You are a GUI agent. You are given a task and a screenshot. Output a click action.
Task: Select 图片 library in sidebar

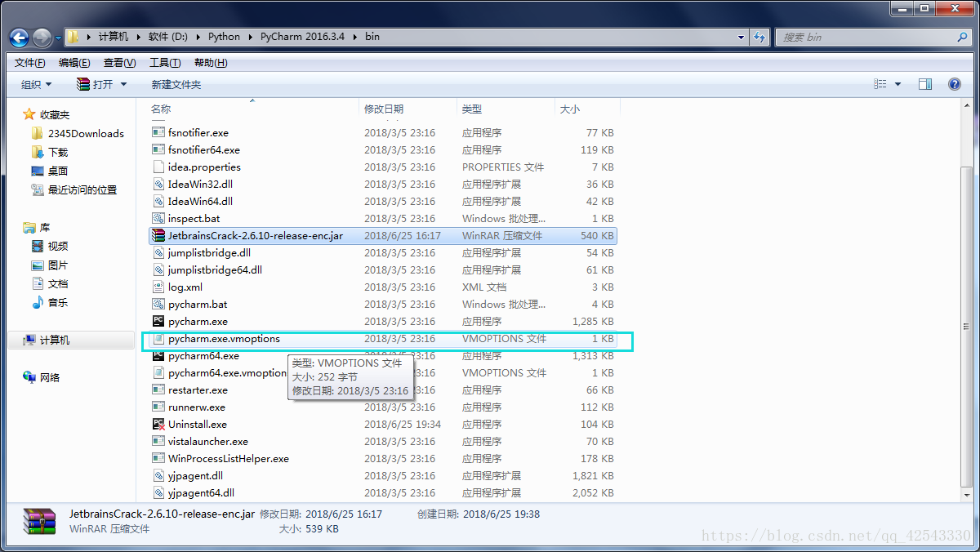[x=58, y=265]
